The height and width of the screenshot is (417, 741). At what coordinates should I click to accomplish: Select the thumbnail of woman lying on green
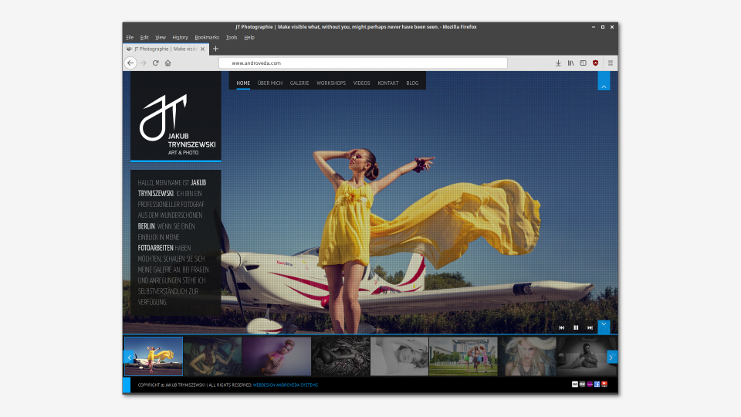click(x=213, y=356)
